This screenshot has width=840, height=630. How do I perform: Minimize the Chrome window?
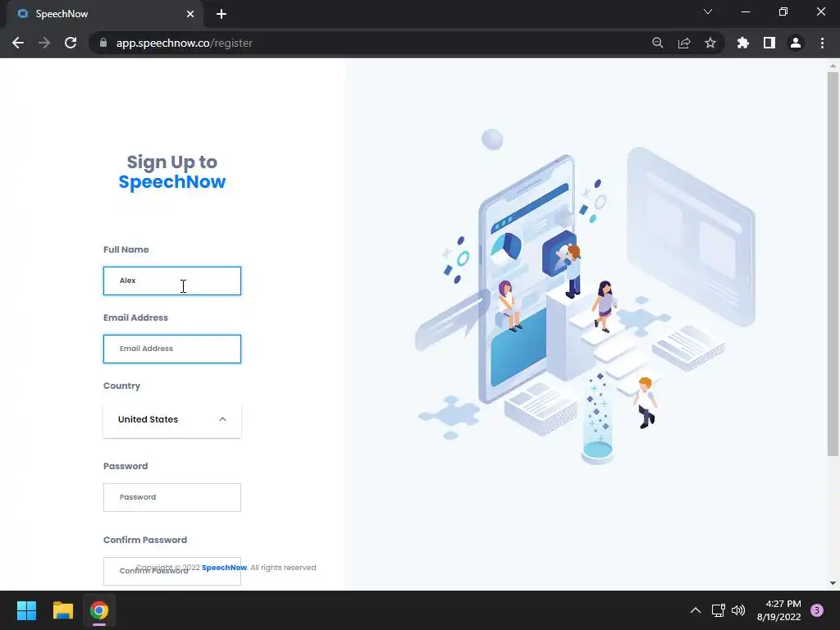745,11
